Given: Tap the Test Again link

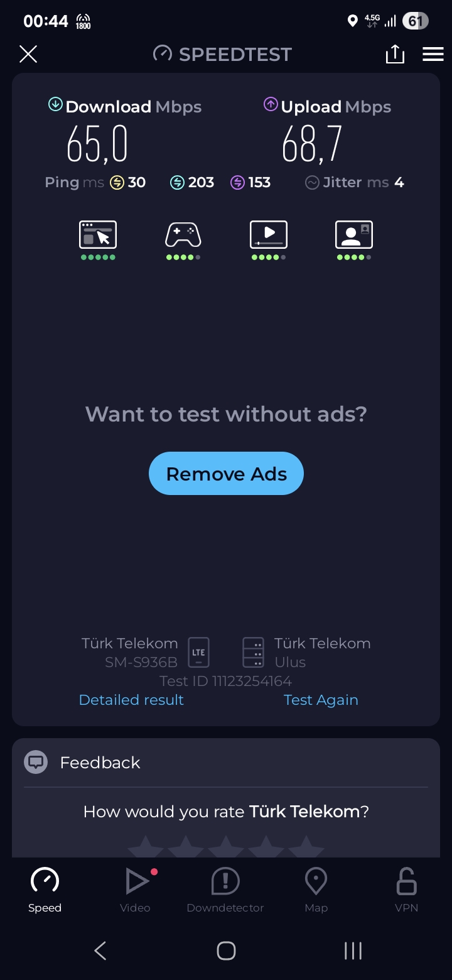Looking at the screenshot, I should point(321,700).
